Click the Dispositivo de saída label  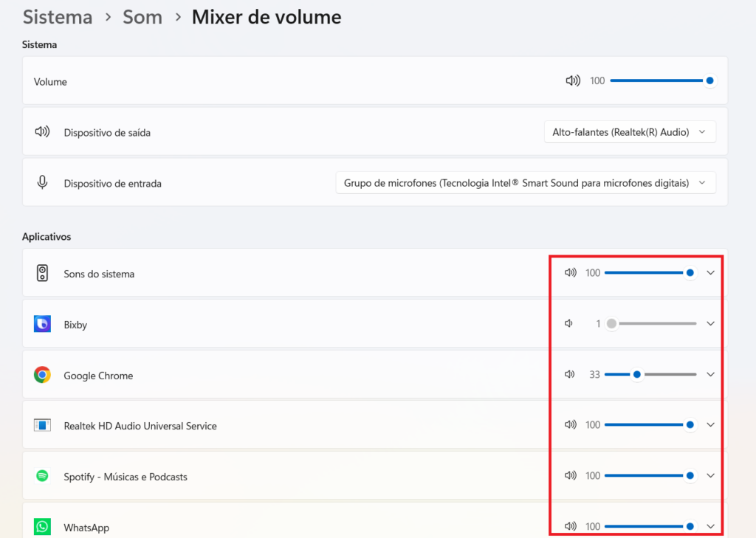[107, 133]
